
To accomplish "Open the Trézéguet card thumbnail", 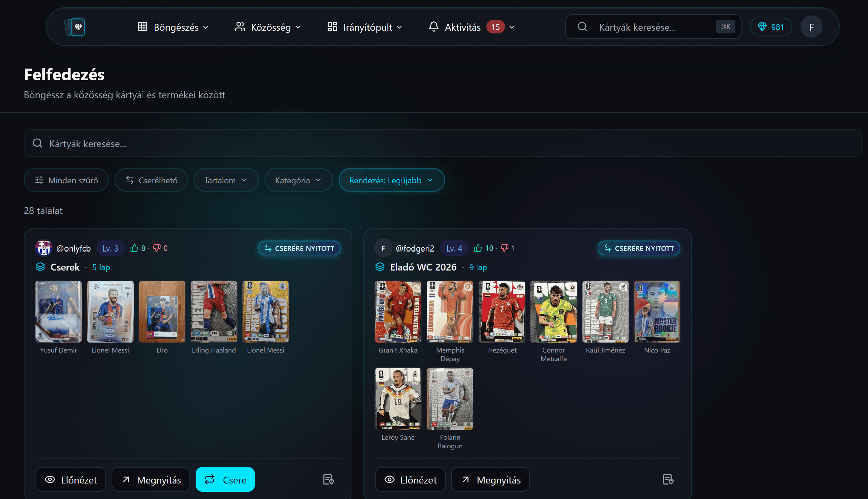I will click(x=502, y=312).
